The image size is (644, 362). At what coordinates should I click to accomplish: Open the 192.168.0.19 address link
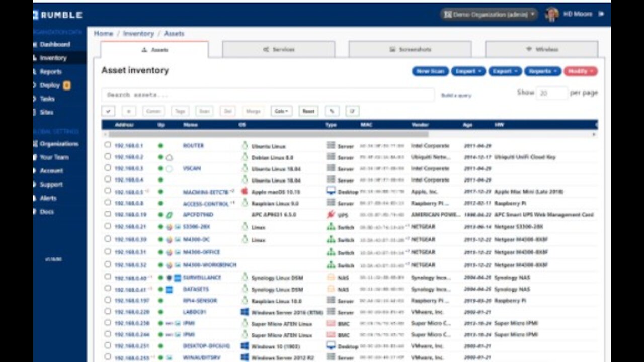[x=130, y=214]
